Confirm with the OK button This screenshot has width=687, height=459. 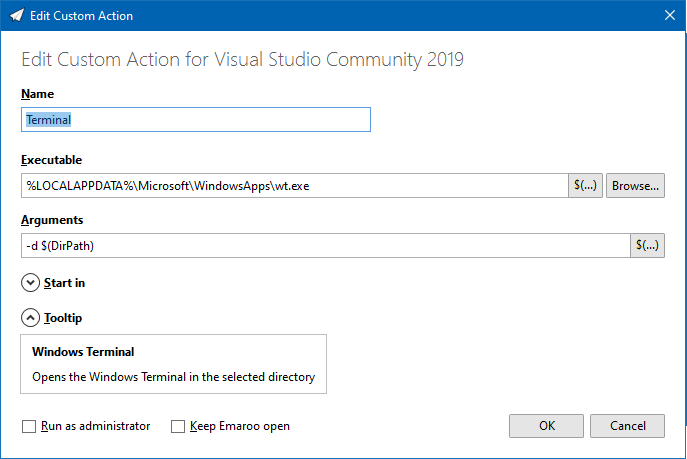pos(546,426)
